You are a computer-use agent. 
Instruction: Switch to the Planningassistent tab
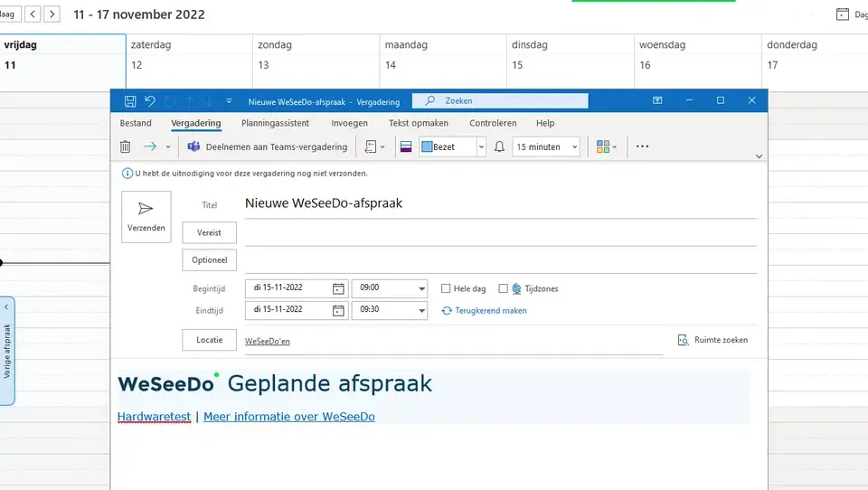[275, 123]
